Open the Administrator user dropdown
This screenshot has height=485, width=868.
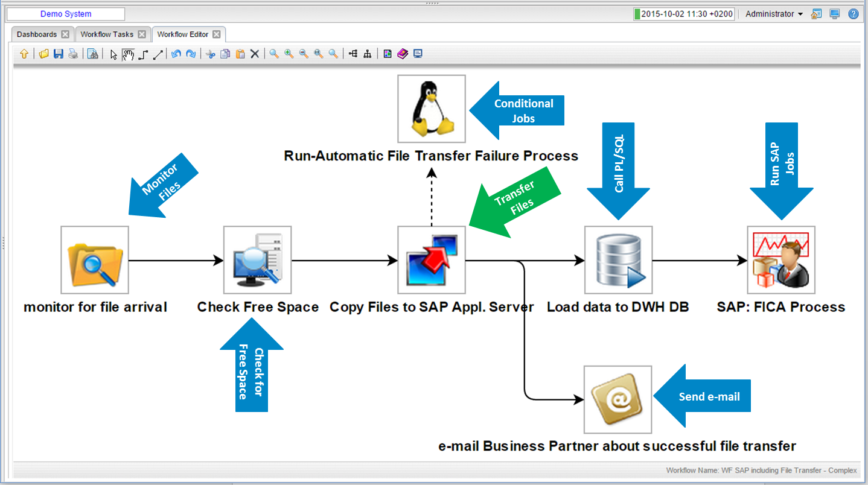point(774,14)
